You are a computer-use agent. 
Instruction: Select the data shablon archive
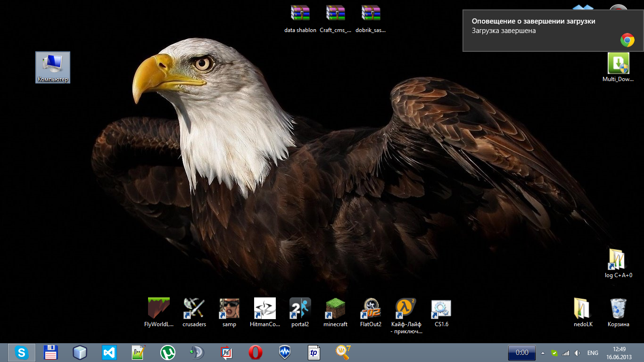pyautogui.click(x=300, y=19)
